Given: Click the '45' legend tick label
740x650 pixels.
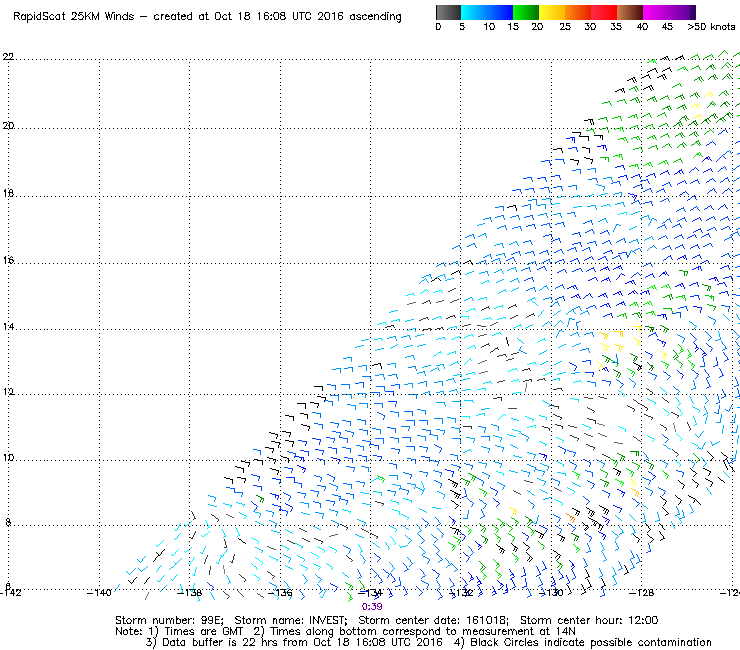Looking at the screenshot, I should pos(667,27).
